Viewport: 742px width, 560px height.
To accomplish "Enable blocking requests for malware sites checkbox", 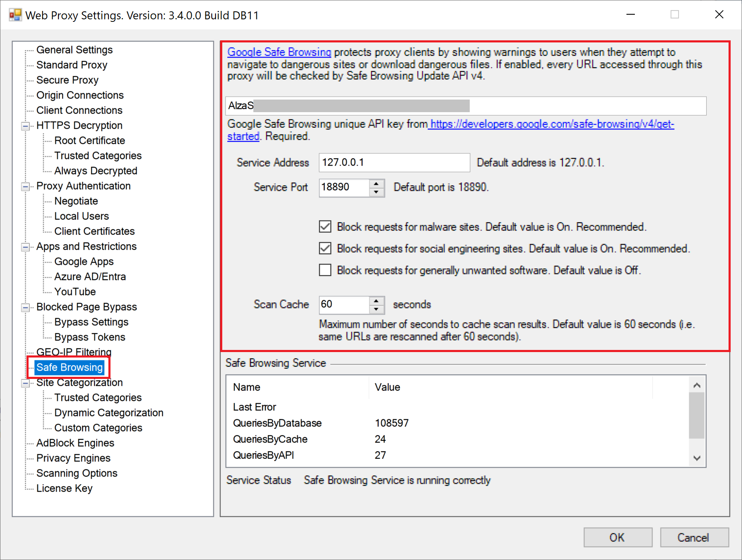I will tap(325, 227).
